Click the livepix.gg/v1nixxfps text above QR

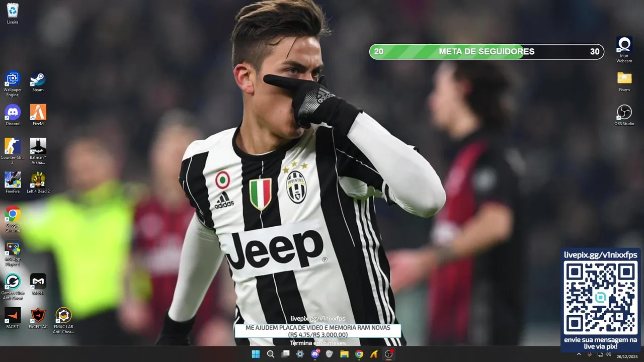point(600,255)
